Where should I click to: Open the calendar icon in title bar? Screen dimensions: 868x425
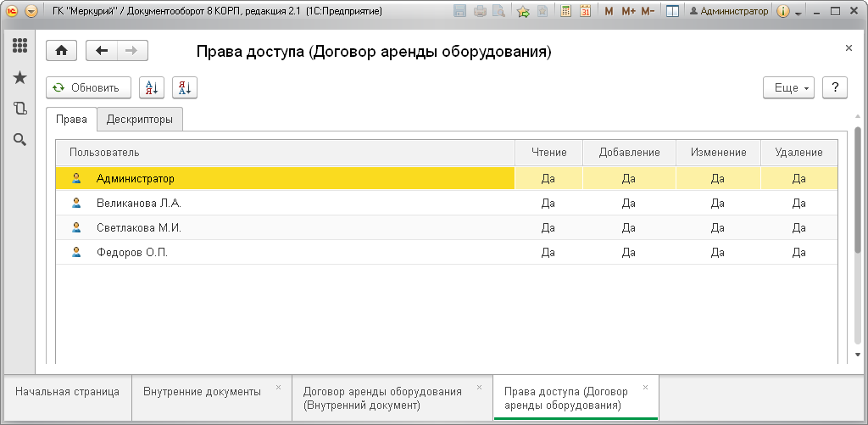[x=585, y=11]
